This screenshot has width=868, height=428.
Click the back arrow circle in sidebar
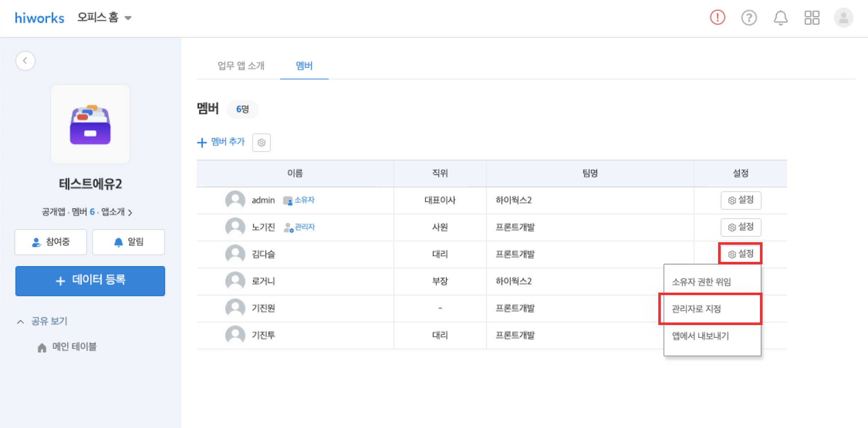pyautogui.click(x=25, y=61)
